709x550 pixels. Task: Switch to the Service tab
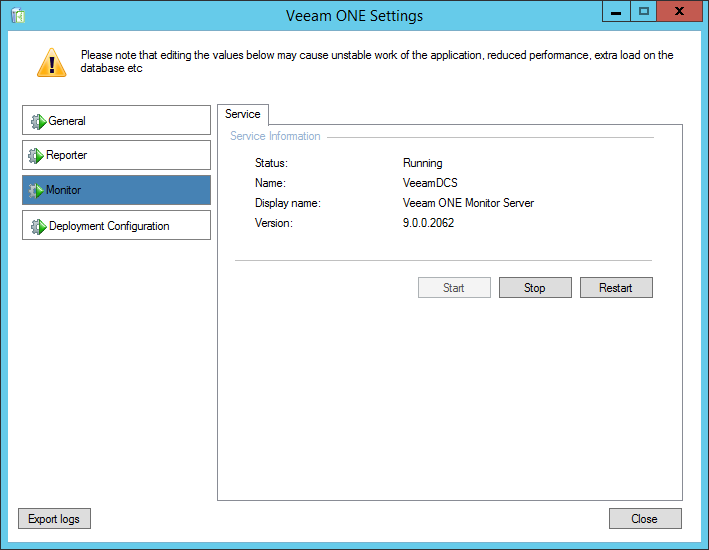click(242, 114)
